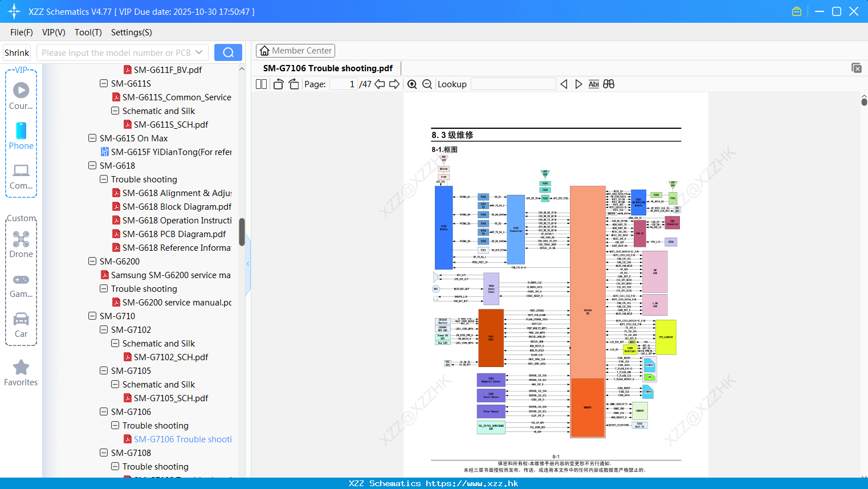Open SM-G7105_SCH.pdf
This screenshot has height=489, width=868.
165,398
